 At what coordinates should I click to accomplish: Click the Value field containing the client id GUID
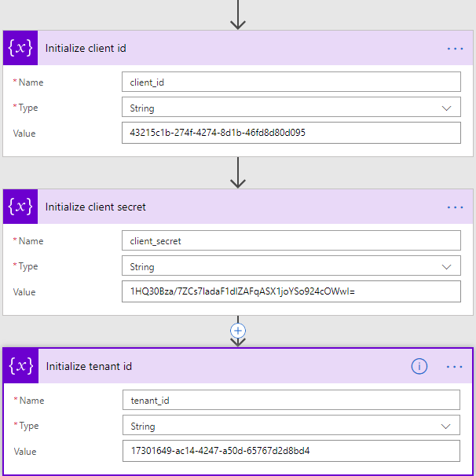coord(291,133)
